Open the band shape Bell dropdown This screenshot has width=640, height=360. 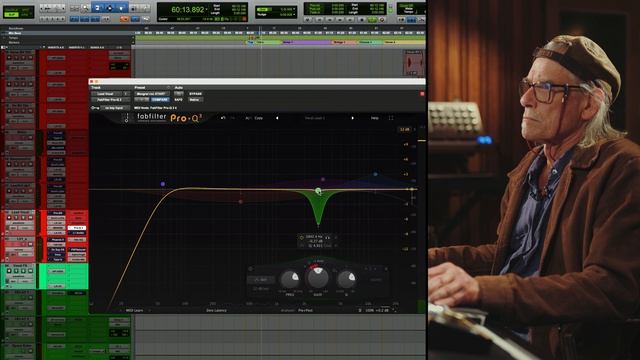point(261,280)
